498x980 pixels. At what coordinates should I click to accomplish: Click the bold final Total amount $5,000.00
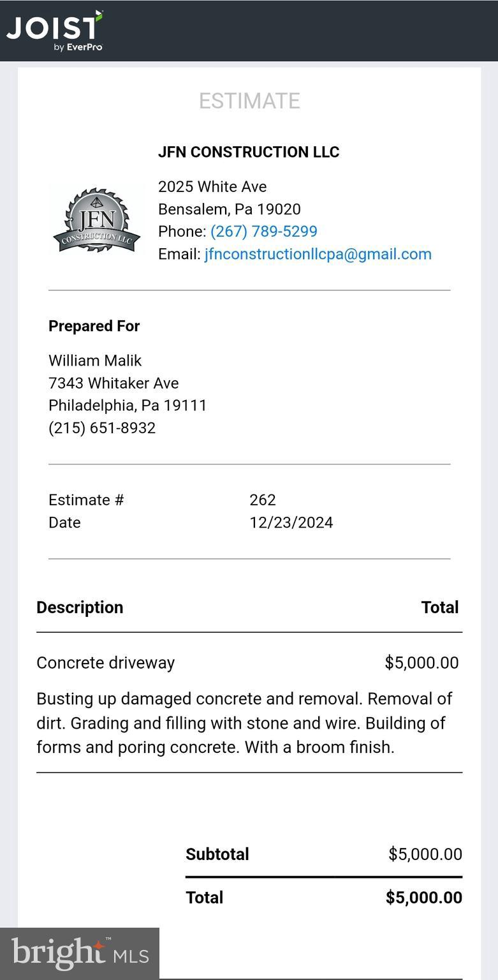423,898
